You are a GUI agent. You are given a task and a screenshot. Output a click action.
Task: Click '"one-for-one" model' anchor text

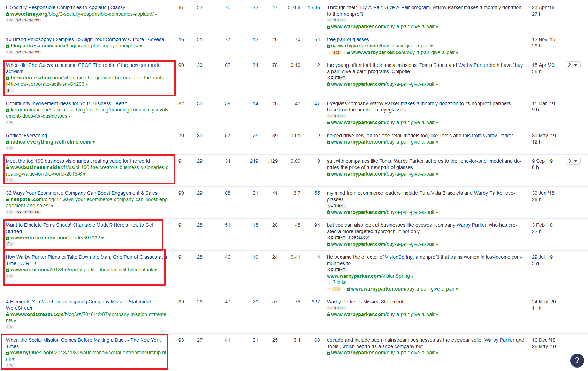[481, 161]
